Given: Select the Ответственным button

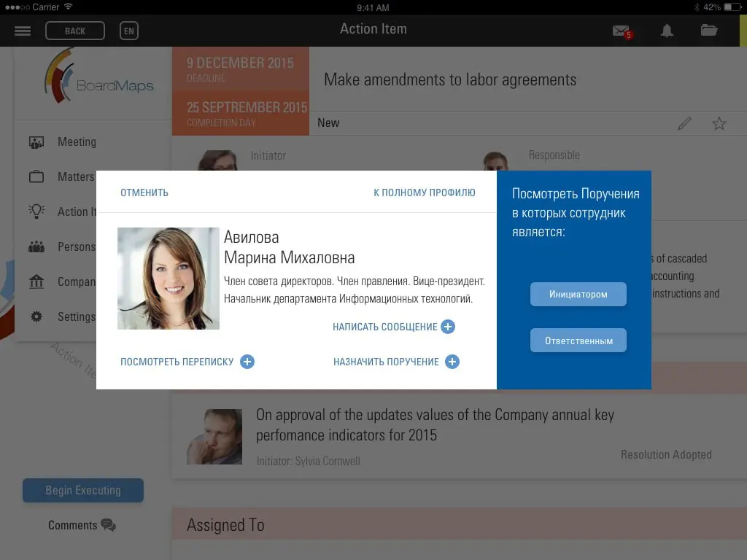Looking at the screenshot, I should [x=578, y=341].
